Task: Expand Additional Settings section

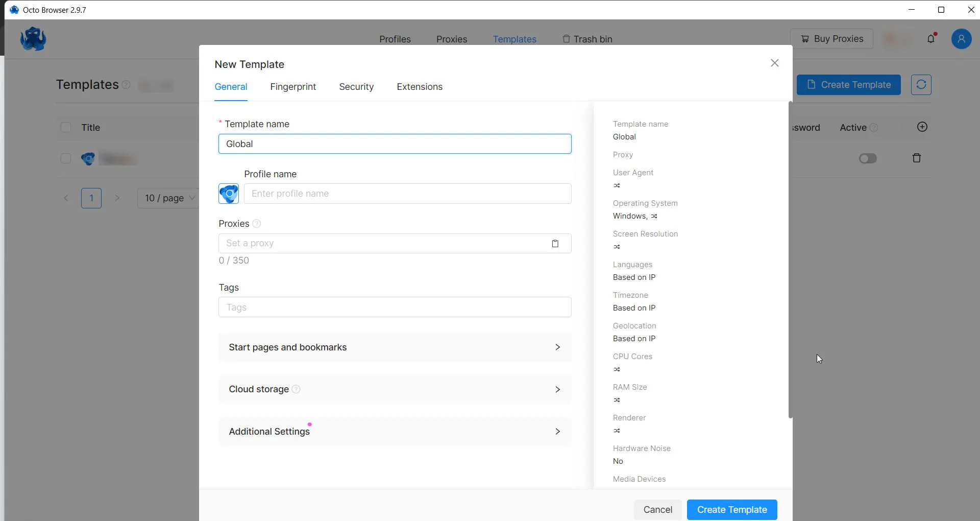Action: coord(395,432)
